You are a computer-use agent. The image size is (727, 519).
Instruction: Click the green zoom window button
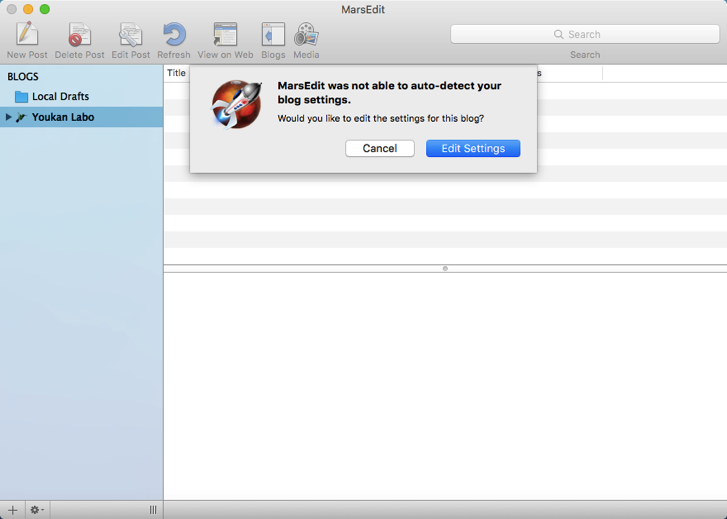click(x=45, y=9)
